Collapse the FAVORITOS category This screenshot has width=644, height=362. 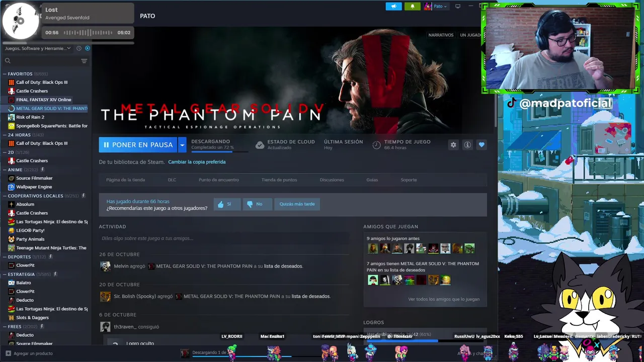click(x=5, y=74)
